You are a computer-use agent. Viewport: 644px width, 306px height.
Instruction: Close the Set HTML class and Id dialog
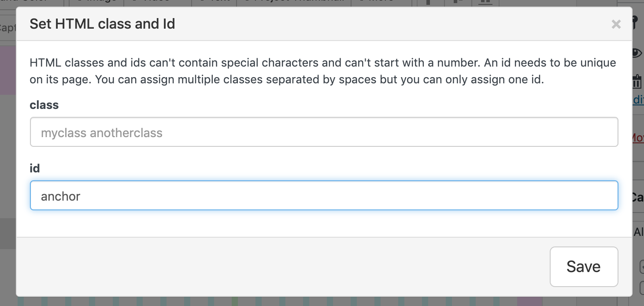pos(616,25)
